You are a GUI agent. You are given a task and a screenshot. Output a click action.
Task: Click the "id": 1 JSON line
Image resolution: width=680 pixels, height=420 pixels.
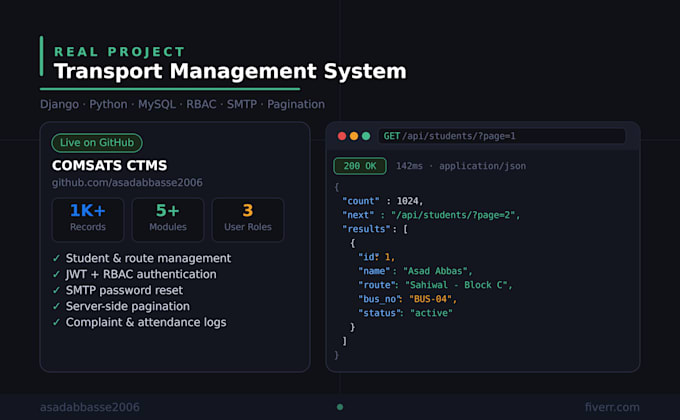pos(376,257)
